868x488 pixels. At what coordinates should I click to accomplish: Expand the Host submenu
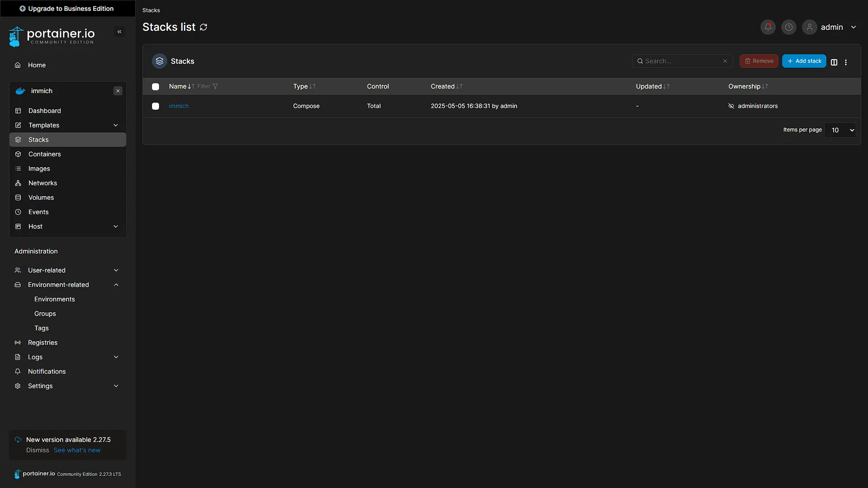click(116, 226)
